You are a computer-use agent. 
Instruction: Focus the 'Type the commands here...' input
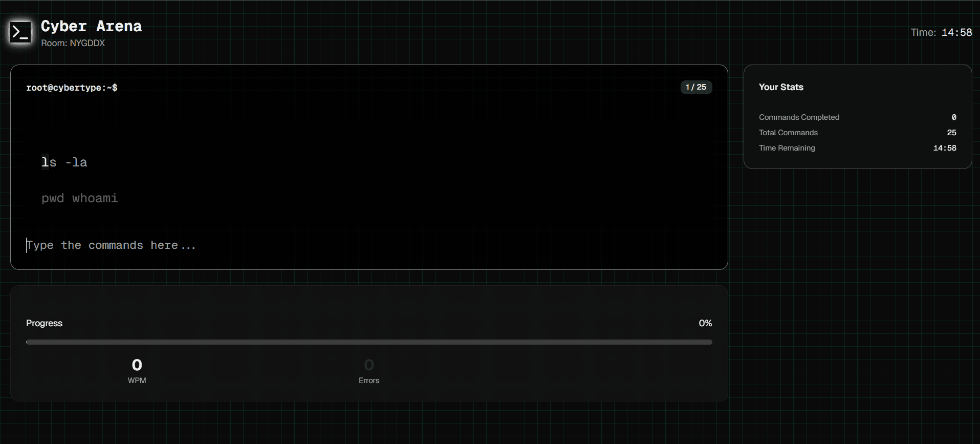point(369,245)
